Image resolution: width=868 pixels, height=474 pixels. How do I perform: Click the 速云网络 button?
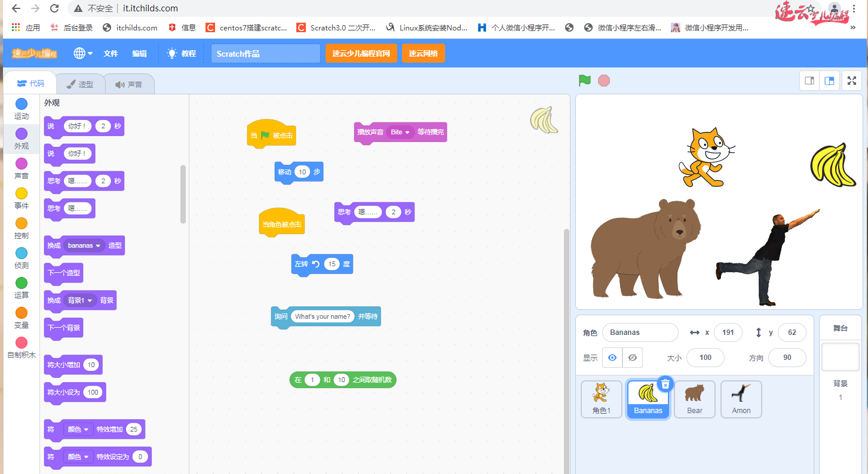[423, 53]
